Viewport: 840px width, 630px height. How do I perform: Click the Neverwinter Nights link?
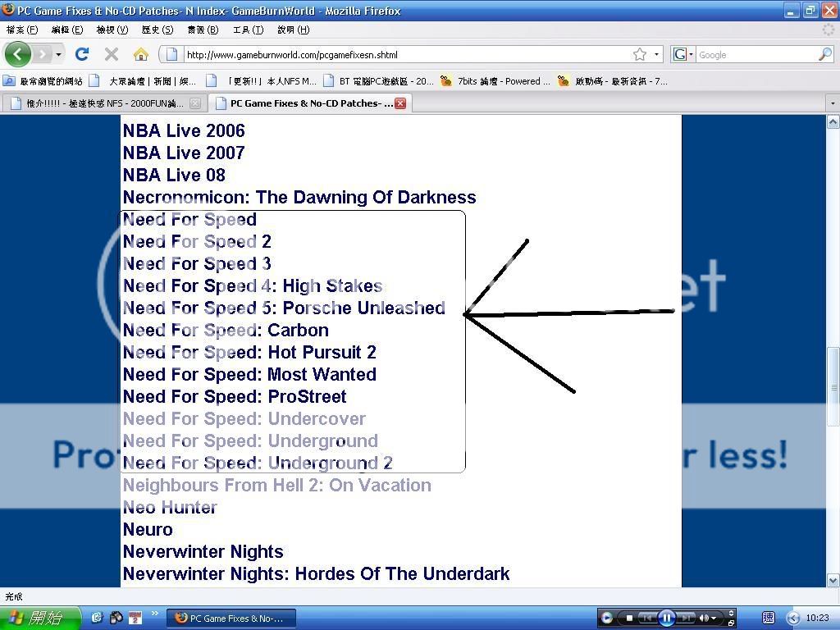point(203,552)
